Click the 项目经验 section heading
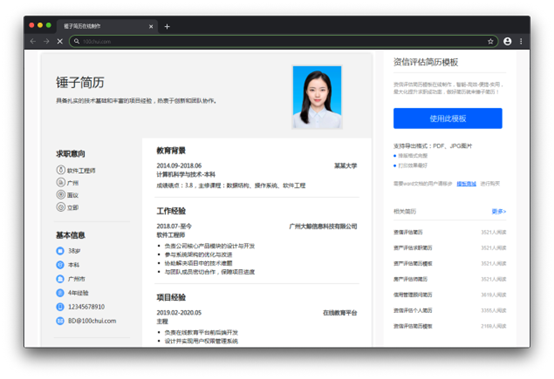 (x=171, y=297)
